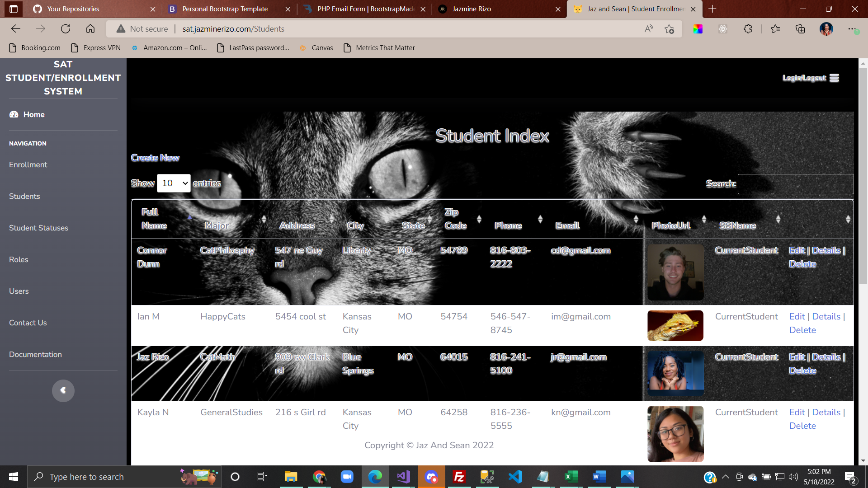The height and width of the screenshot is (488, 868).
Task: Open the Show entries dropdown
Action: coord(174,183)
